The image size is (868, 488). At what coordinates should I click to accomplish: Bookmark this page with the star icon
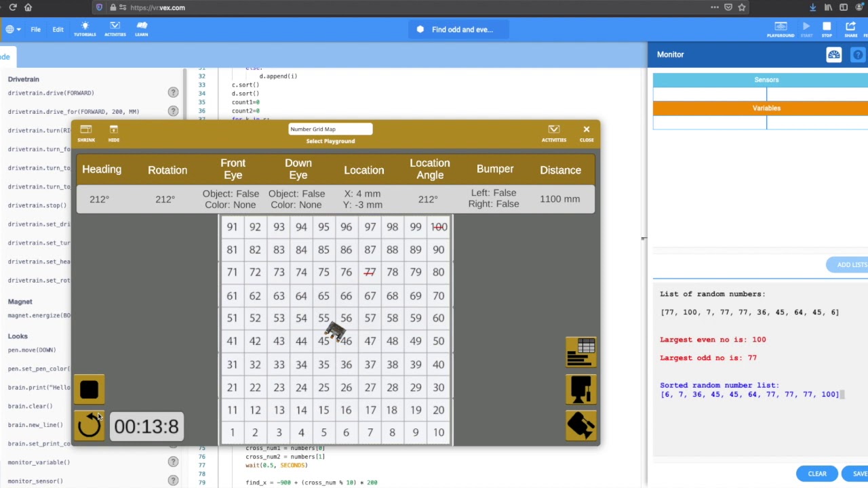coord(742,7)
